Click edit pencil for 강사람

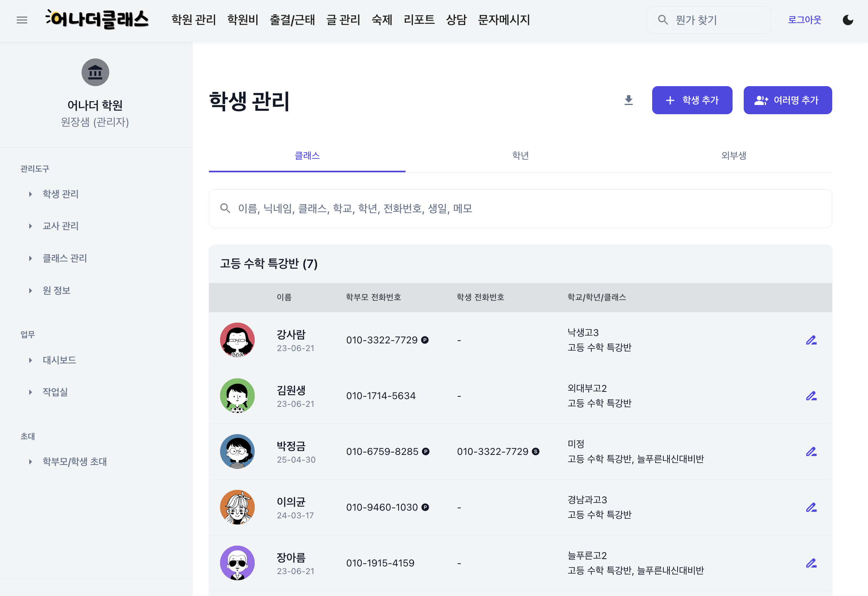pos(811,340)
